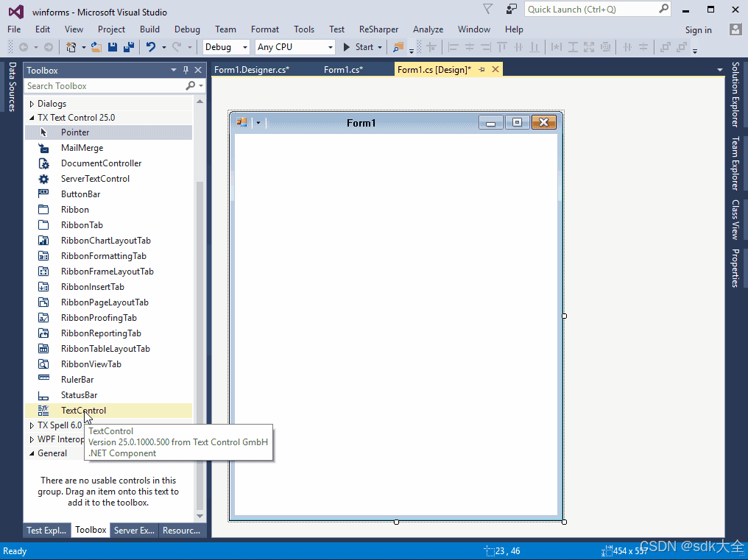The height and width of the screenshot is (560, 748).
Task: Click the Sign in link
Action: [x=697, y=29]
